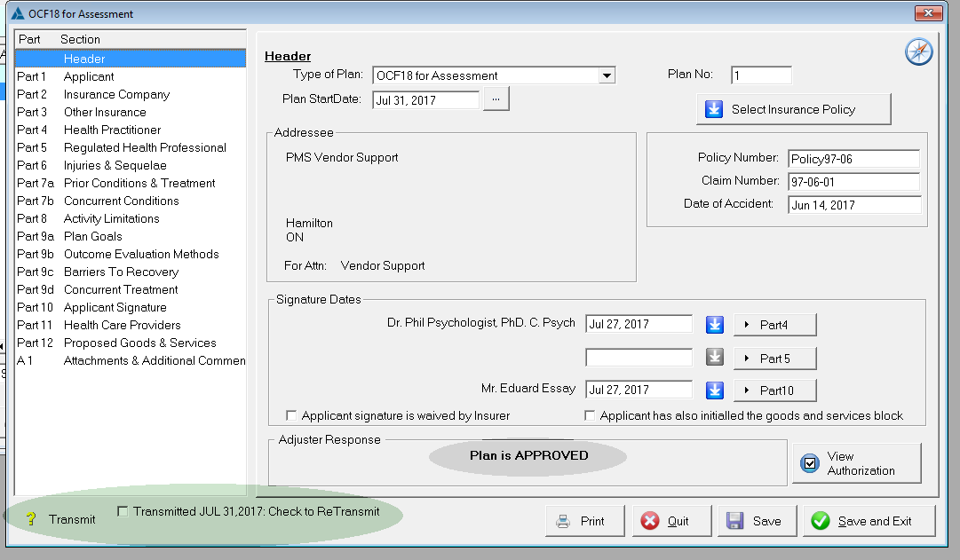Viewport: 960px width, 560px height.
Task: Click blue download arrow beside Mr. Eduard Essay's date
Action: [715, 390]
